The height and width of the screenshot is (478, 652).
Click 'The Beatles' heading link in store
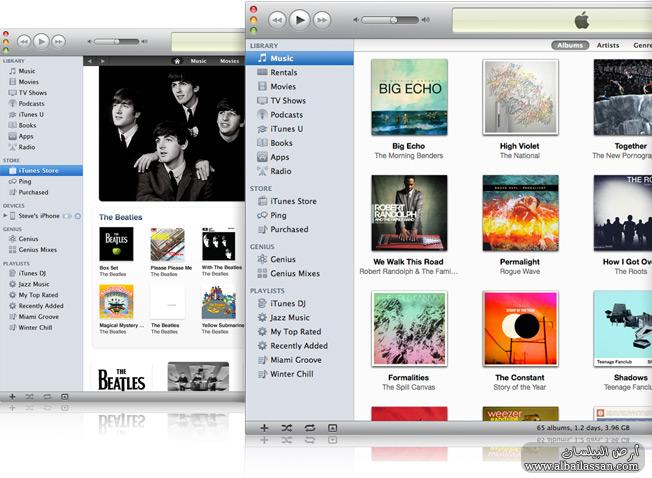pos(121,217)
